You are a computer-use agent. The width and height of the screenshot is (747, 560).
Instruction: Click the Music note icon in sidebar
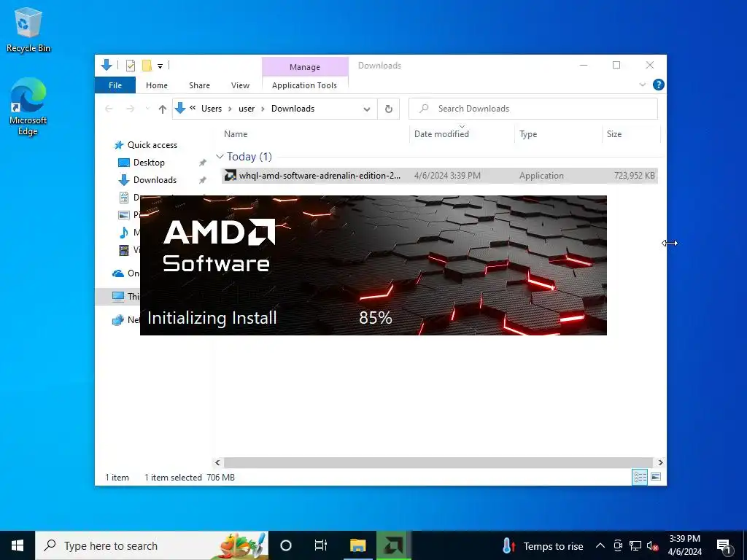tap(123, 233)
